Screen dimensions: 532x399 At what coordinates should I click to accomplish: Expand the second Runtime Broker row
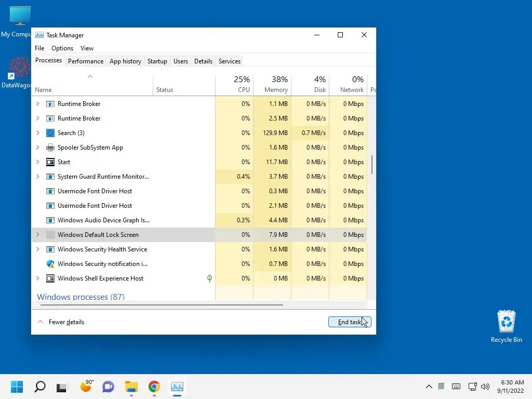[x=37, y=118]
